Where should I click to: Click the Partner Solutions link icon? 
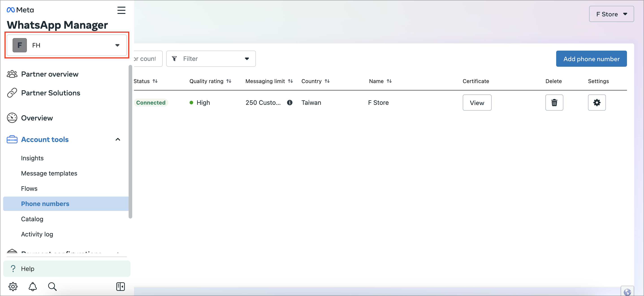12,93
